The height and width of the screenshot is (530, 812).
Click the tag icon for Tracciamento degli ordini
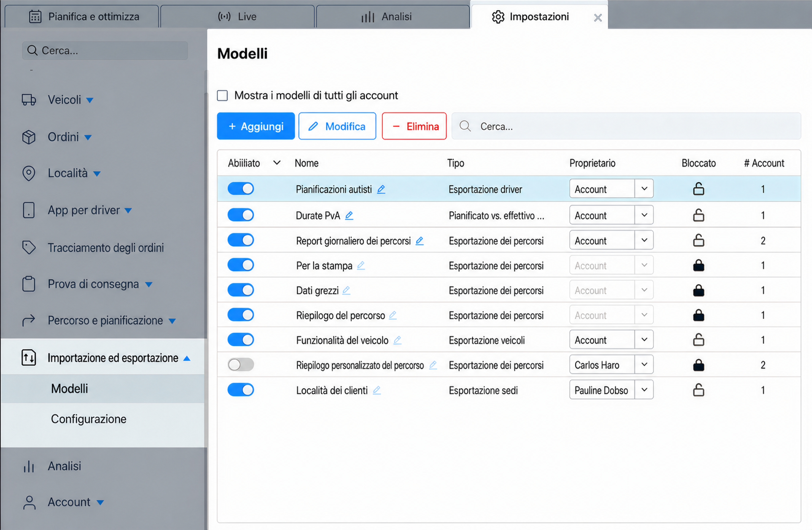tap(29, 247)
